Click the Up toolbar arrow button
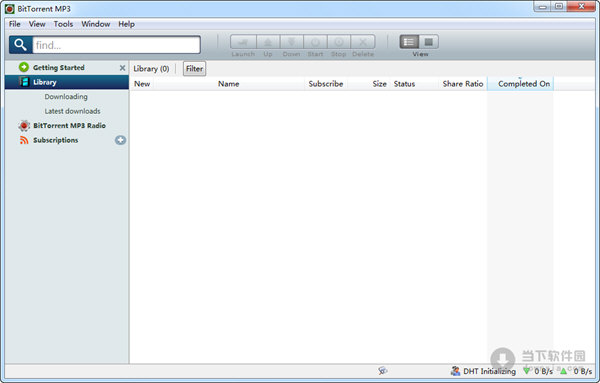Screen dimensions: 600x383 point(268,42)
